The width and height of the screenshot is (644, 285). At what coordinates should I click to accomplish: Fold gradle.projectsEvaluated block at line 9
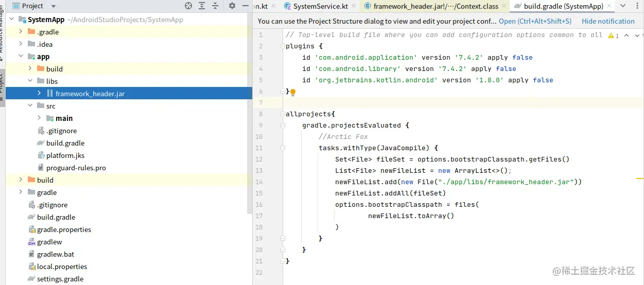pyautogui.click(x=283, y=126)
